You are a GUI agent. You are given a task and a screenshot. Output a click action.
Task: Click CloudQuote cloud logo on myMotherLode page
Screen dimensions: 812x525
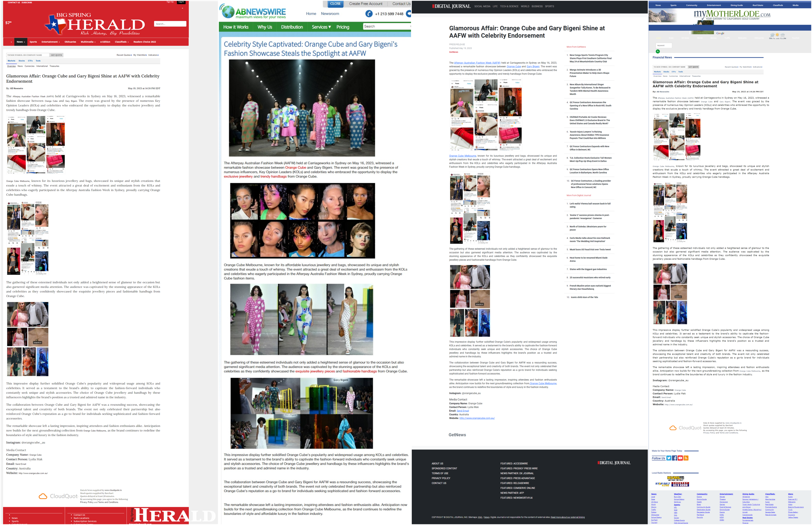click(x=673, y=428)
